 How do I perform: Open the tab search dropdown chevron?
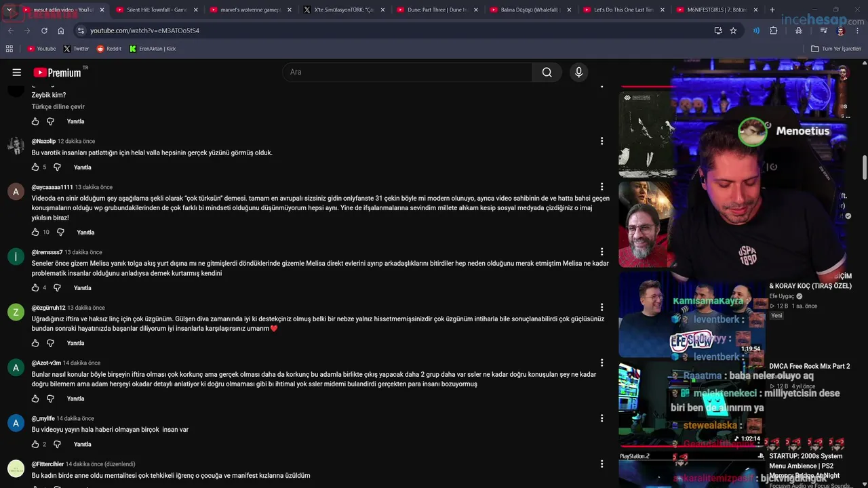tap(9, 10)
